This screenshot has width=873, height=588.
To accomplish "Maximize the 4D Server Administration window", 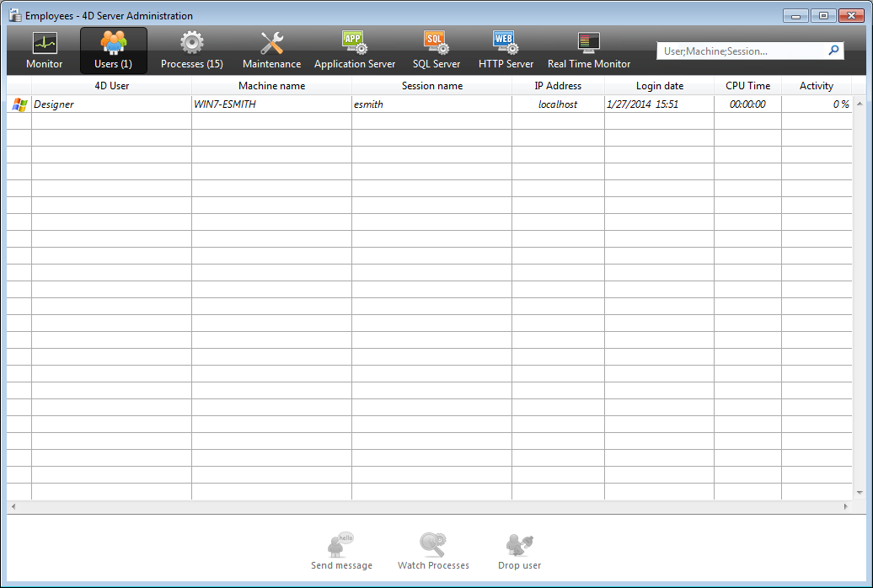I will click(823, 16).
